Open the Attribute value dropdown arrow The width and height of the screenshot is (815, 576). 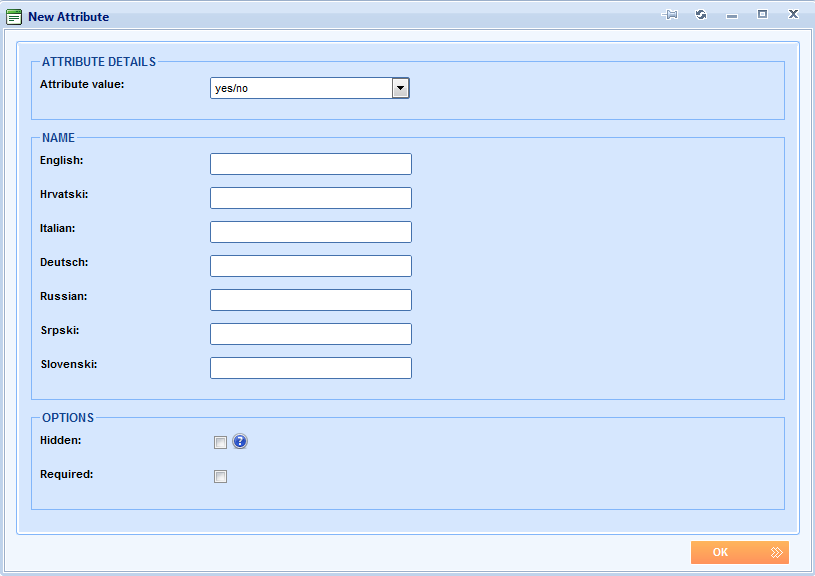click(x=400, y=88)
